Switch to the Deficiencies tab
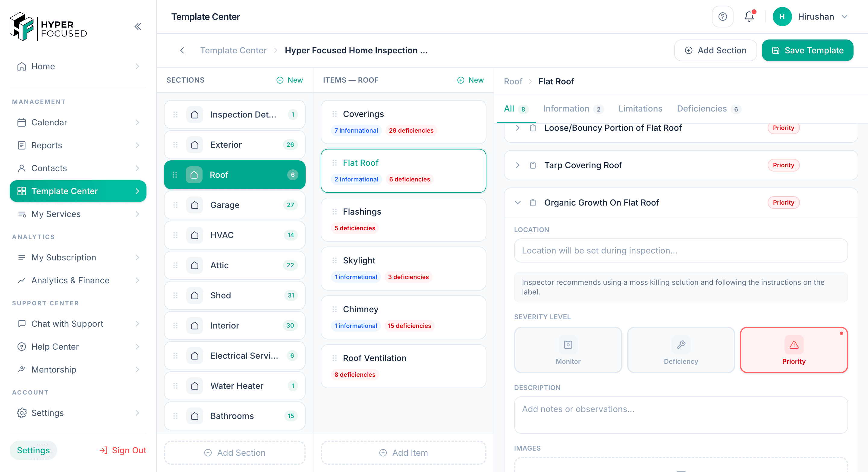This screenshot has height=472, width=868. tap(709, 109)
